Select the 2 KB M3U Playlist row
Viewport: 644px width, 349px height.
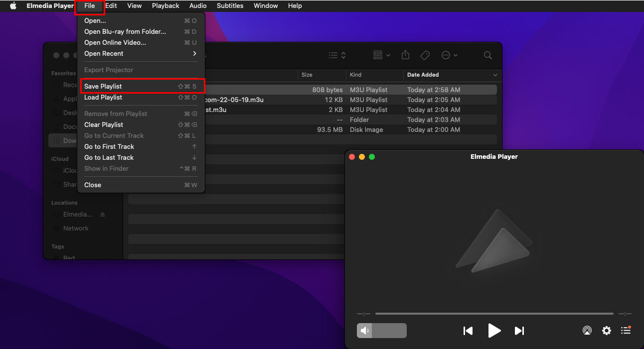[x=351, y=110]
